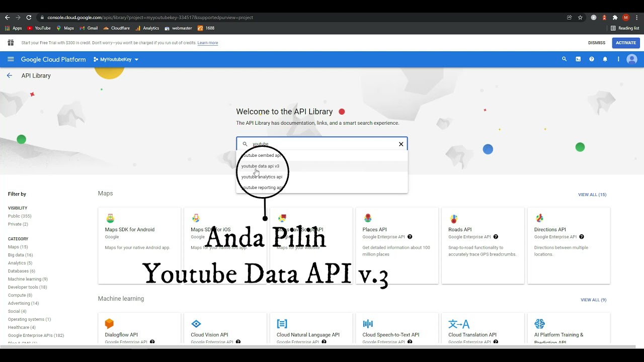The image size is (644, 362).
Task: Open the 1688 bookmark
Action: coord(206,28)
